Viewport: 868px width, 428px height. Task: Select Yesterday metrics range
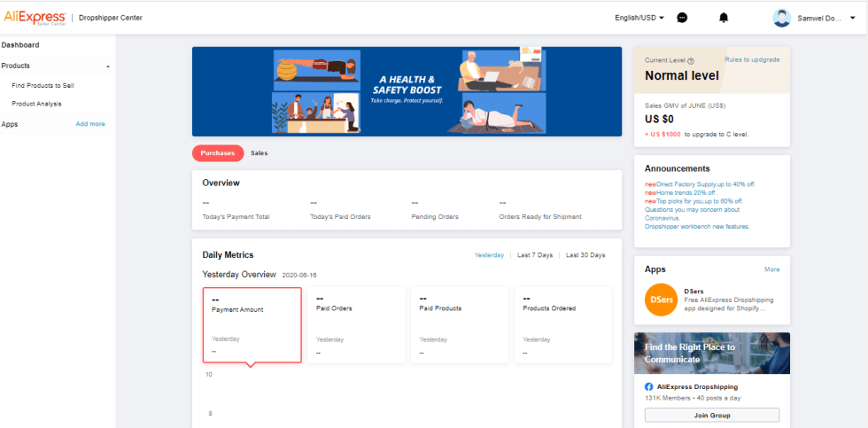(x=489, y=255)
